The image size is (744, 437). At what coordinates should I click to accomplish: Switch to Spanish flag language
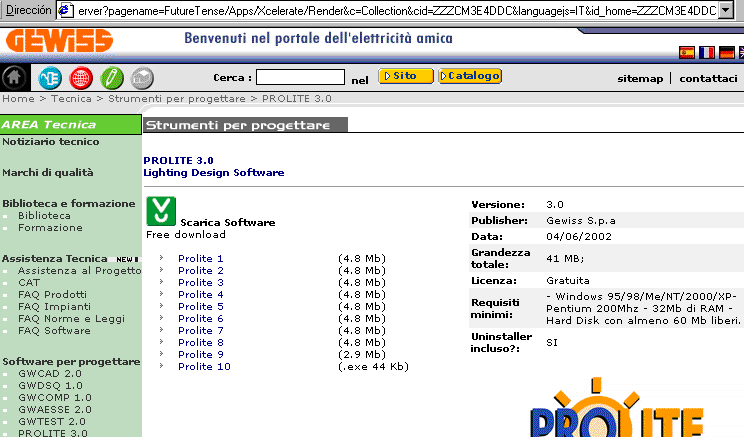pyautogui.click(x=687, y=52)
